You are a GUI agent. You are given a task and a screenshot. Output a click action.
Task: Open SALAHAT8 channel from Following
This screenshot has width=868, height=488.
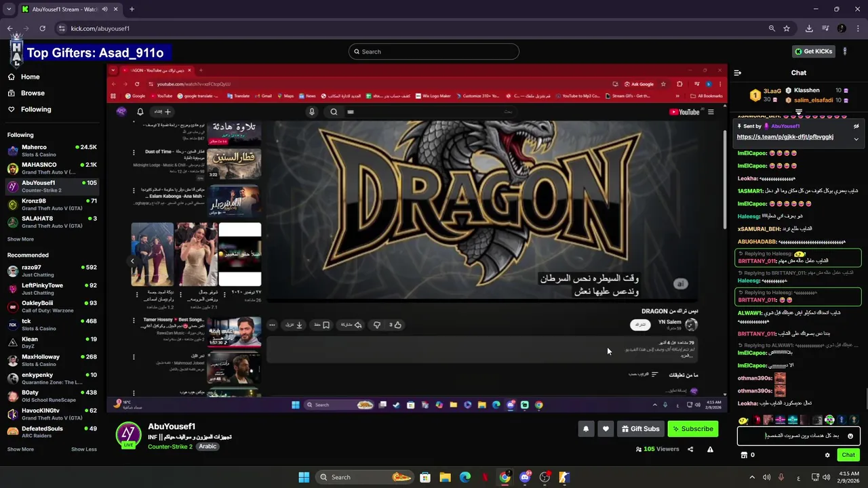52,222
